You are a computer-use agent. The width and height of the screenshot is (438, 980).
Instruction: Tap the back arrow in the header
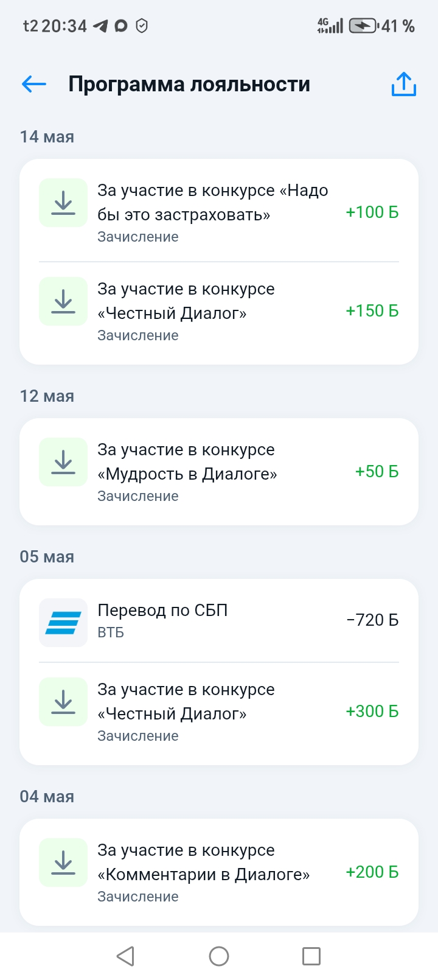pos(34,84)
